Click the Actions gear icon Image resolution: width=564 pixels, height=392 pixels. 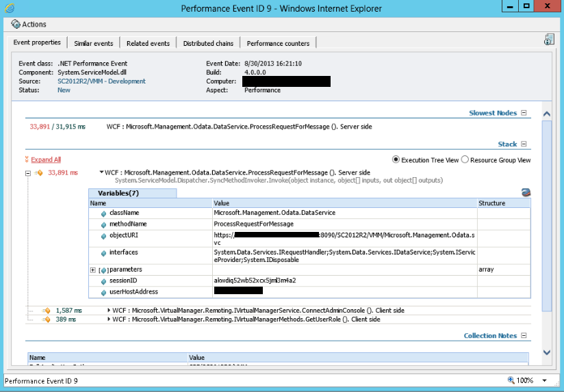16,24
